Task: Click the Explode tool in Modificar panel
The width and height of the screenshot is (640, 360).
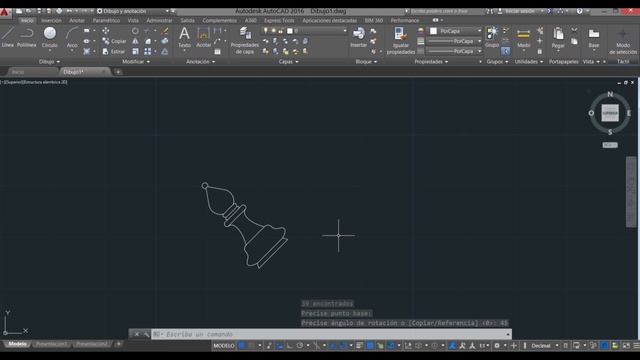Action: [x=165, y=41]
